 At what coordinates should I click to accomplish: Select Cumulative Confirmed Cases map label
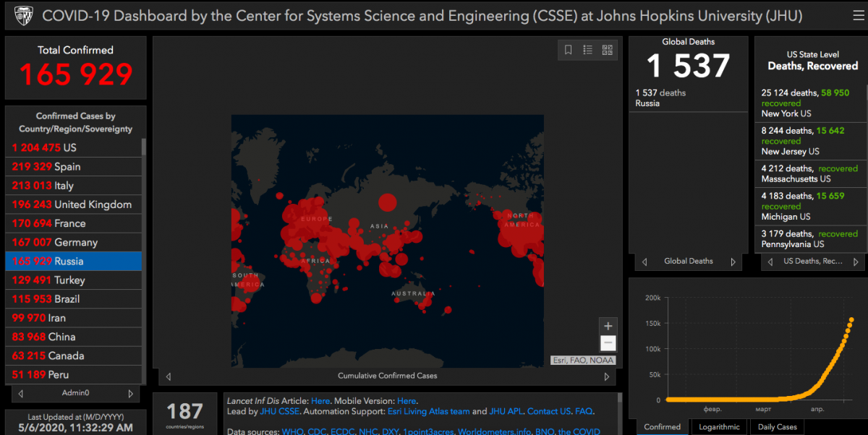coord(387,376)
